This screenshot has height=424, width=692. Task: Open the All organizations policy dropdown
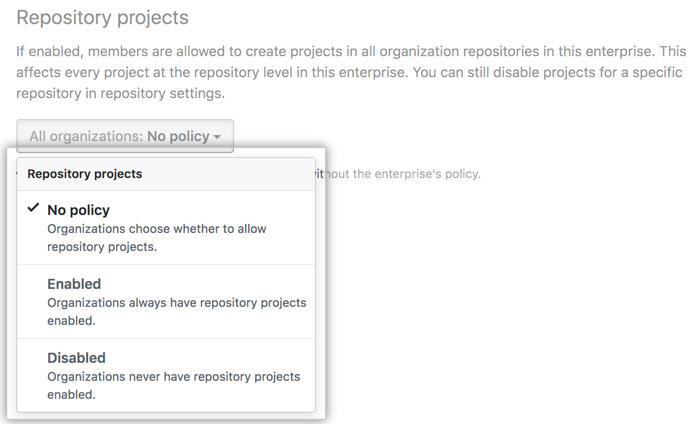pyautogui.click(x=125, y=137)
